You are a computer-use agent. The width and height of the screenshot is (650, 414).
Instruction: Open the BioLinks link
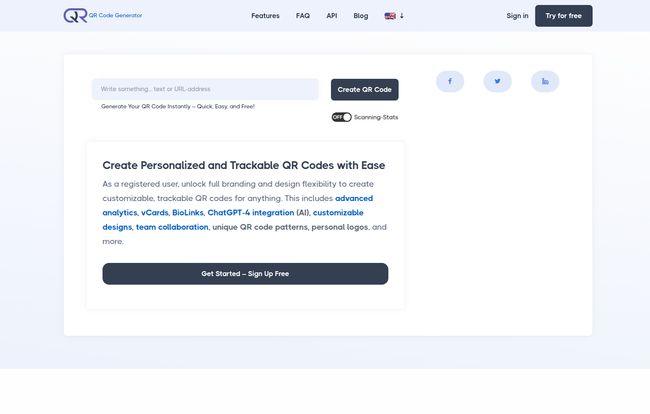(187, 213)
